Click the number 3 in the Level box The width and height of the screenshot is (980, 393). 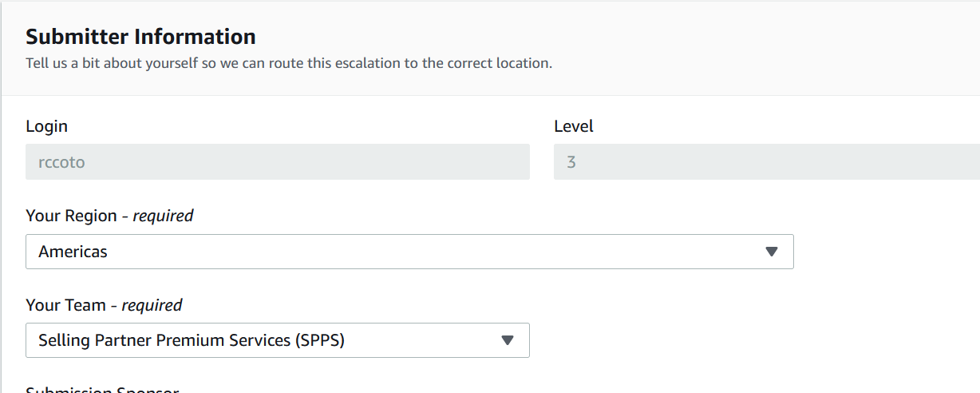click(x=571, y=162)
